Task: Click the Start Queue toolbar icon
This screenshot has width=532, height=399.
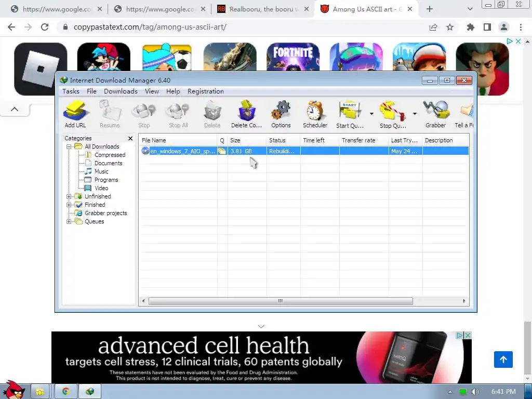Action: pos(350,114)
